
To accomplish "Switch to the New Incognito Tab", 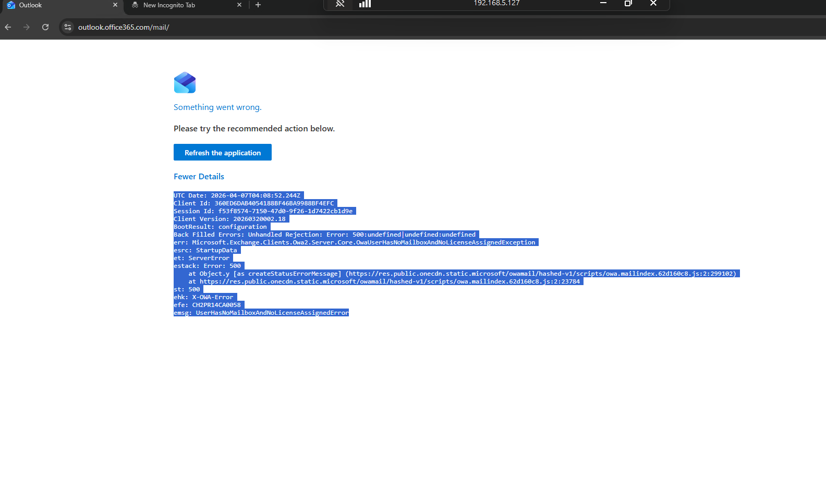I will 187,5.
